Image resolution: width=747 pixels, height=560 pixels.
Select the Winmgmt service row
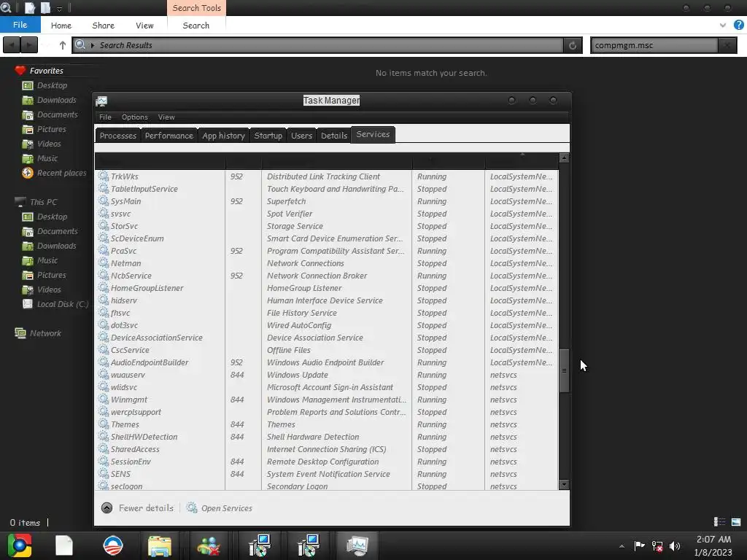tap(326, 400)
